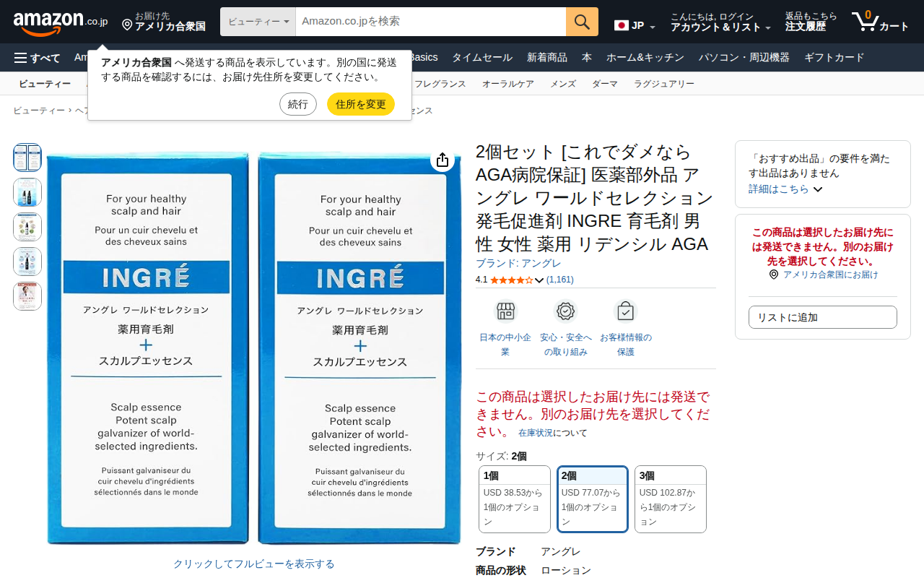Select the 3個 size option

pos(671,499)
